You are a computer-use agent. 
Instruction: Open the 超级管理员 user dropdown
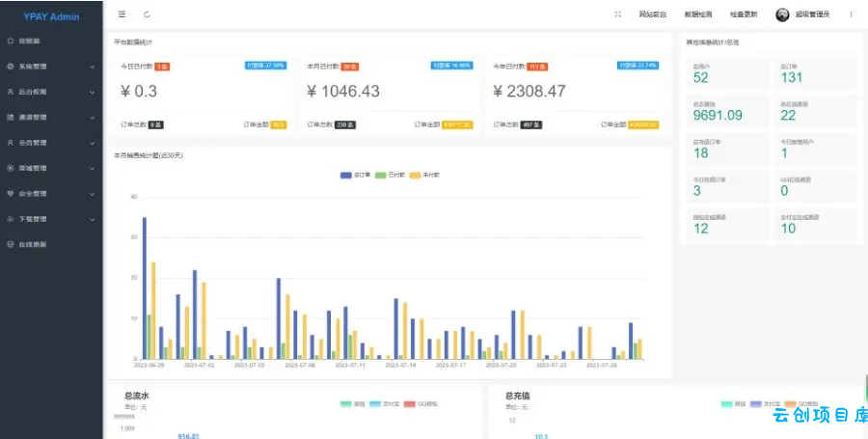tap(812, 14)
